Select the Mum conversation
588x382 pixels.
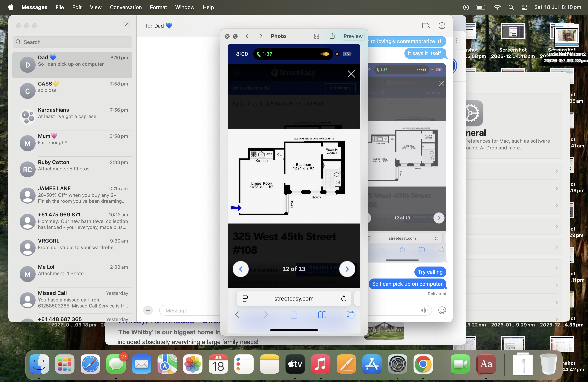click(72, 143)
